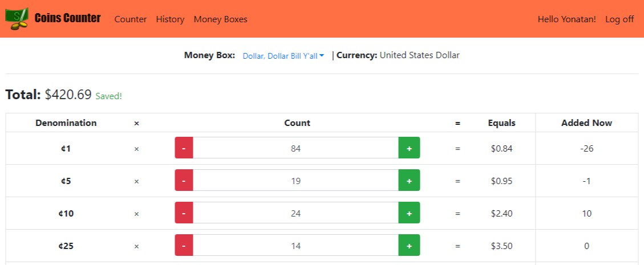Click the Log off link
The width and height of the screenshot is (644, 265).
619,19
